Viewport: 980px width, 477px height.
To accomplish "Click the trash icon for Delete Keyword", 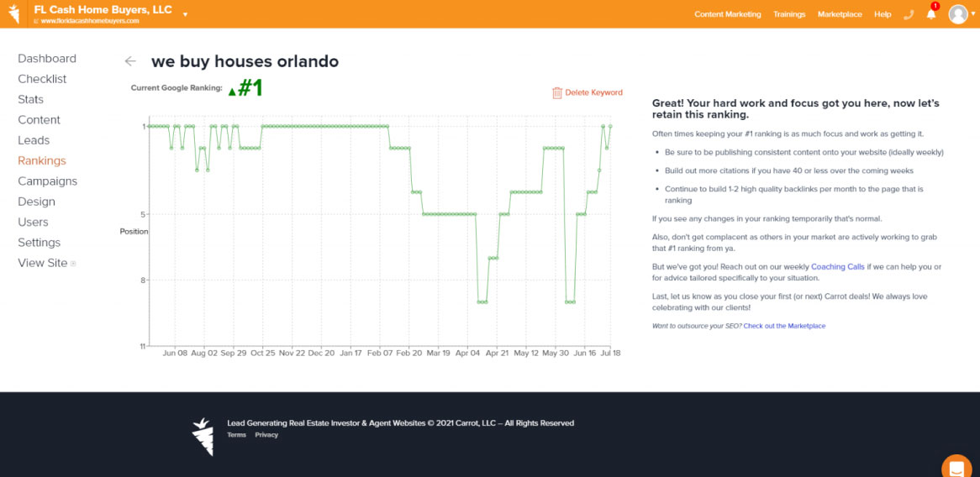I will tap(556, 92).
